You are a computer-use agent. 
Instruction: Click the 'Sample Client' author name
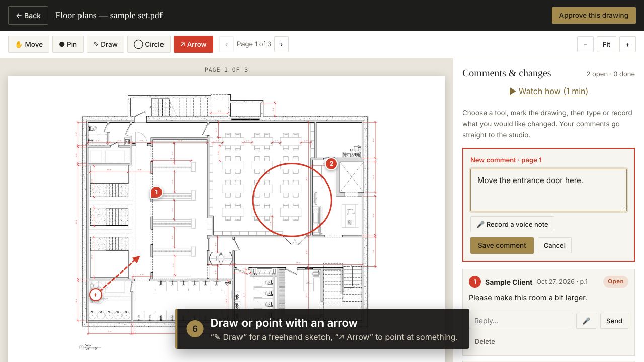509,282
